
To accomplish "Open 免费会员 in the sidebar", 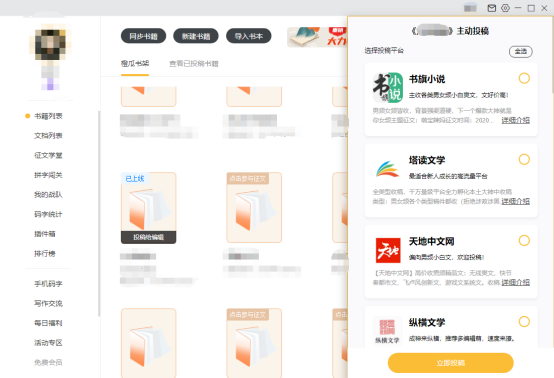I will coord(48,362).
